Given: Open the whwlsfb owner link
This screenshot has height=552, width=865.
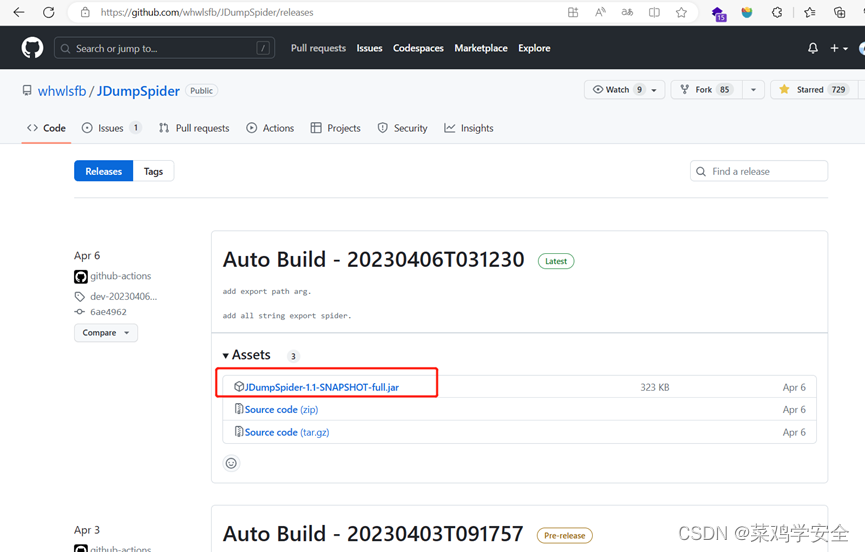Looking at the screenshot, I should click(62, 91).
